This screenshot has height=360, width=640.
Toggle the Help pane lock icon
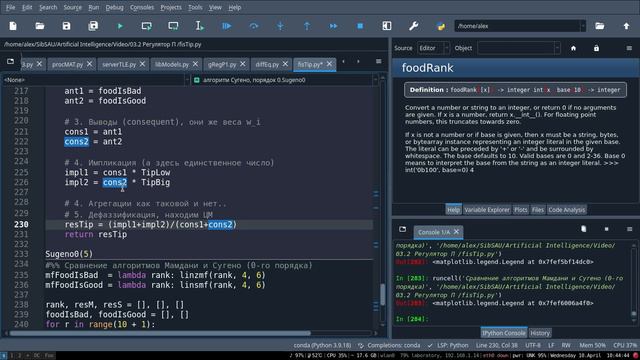tap(596, 48)
